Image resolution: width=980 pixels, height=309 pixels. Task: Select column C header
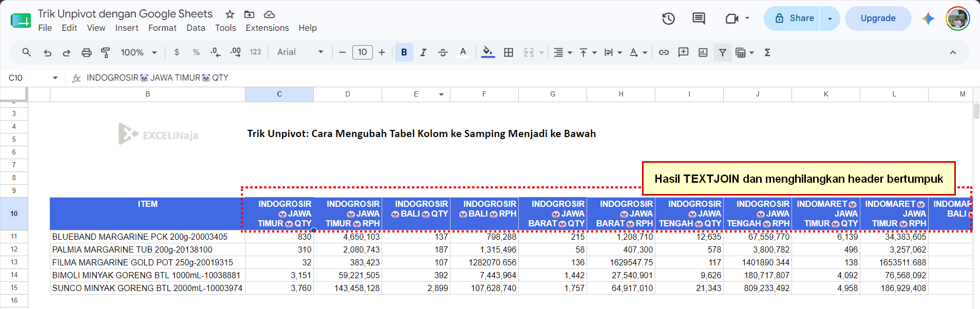click(x=279, y=94)
